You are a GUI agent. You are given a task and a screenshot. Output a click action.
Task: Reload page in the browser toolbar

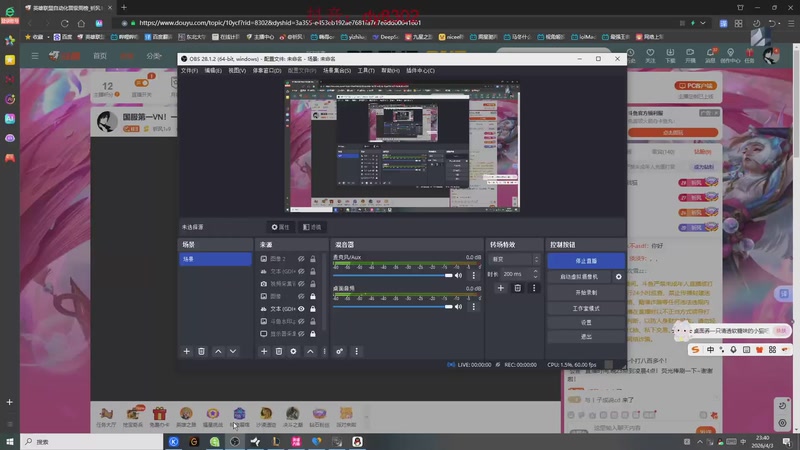click(64, 23)
